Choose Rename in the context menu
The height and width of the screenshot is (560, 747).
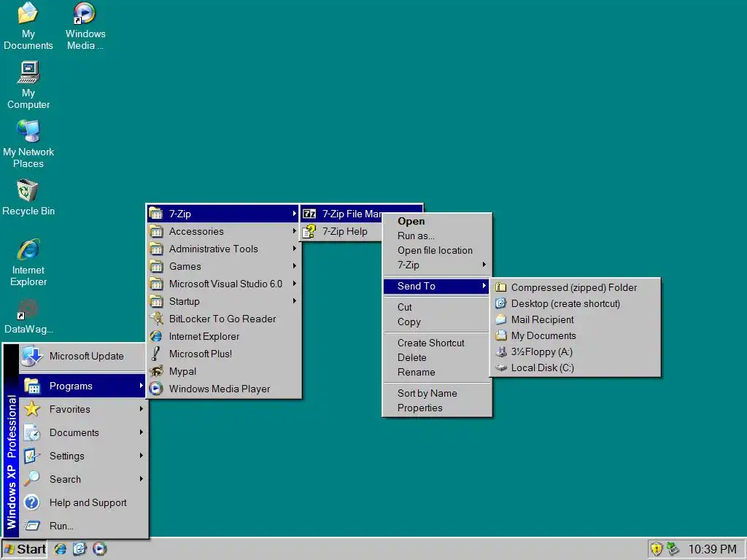[x=437, y=373]
